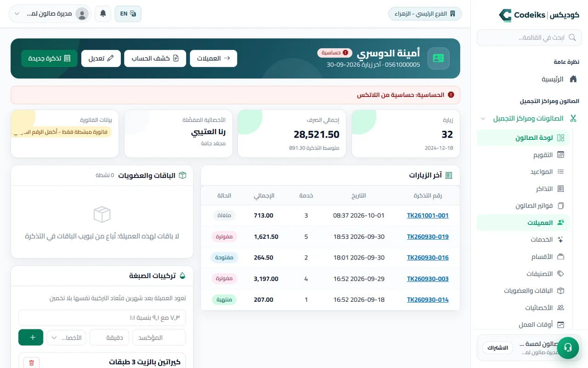
Task: Click the منتهية status badge
Action: click(x=224, y=299)
